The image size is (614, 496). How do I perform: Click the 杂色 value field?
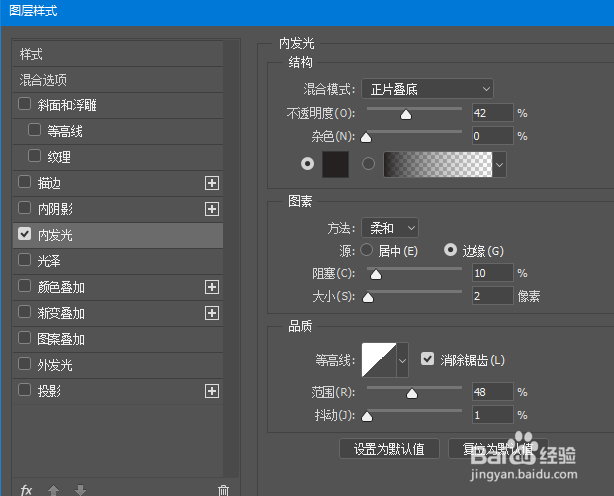(493, 136)
